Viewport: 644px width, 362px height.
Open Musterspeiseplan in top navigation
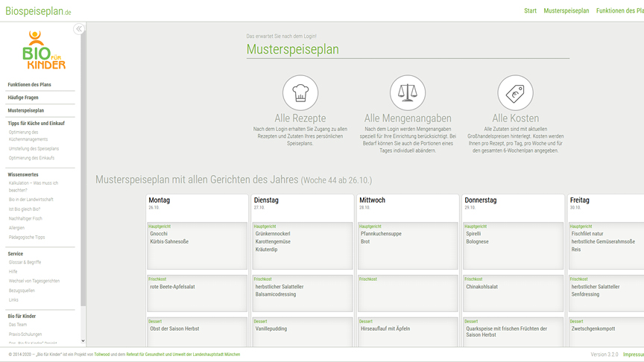point(566,11)
